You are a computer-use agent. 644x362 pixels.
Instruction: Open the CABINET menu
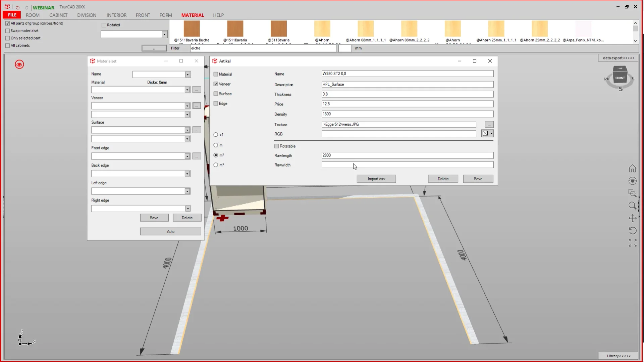pos(58,15)
